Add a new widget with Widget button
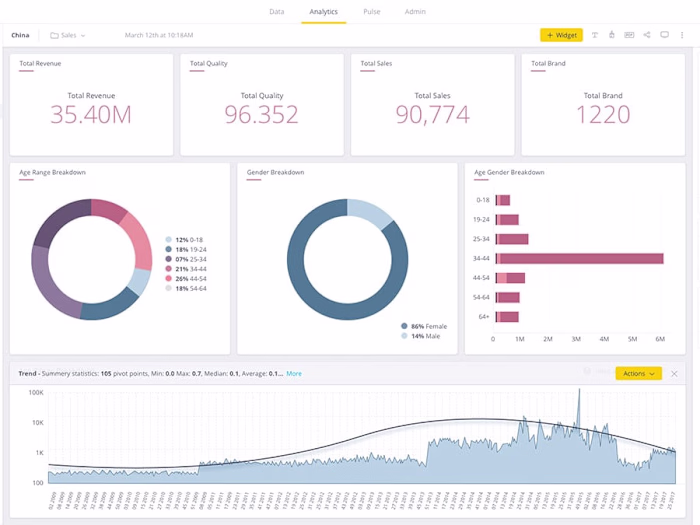The height and width of the screenshot is (525, 700). 562,35
